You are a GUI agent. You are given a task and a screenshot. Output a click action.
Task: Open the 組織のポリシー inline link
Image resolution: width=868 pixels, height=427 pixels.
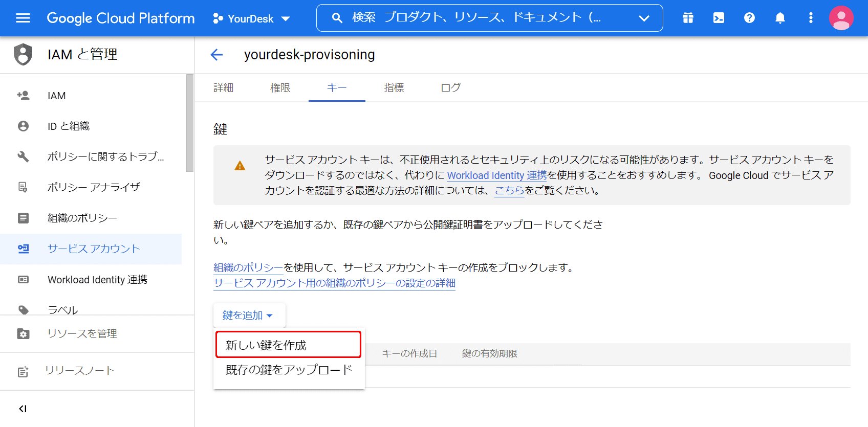[x=248, y=268]
